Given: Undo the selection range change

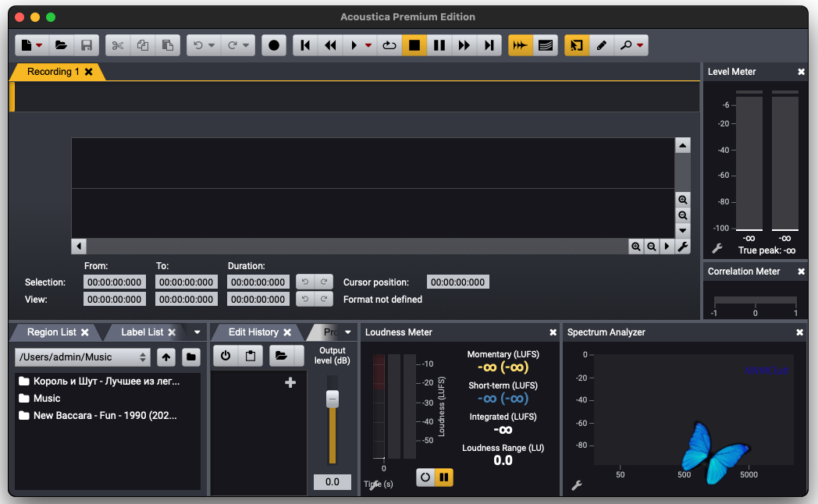Looking at the screenshot, I should pyautogui.click(x=305, y=282).
